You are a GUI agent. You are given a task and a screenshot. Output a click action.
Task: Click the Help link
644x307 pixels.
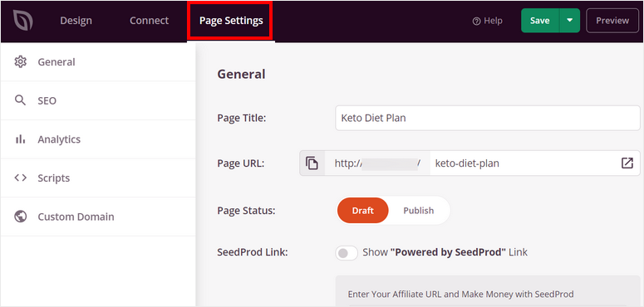coord(487,21)
